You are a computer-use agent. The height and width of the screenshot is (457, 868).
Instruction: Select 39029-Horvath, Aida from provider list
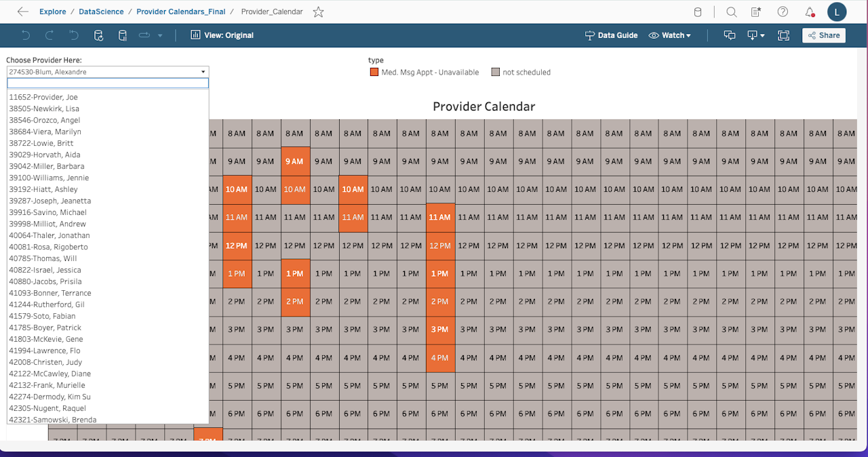(45, 155)
